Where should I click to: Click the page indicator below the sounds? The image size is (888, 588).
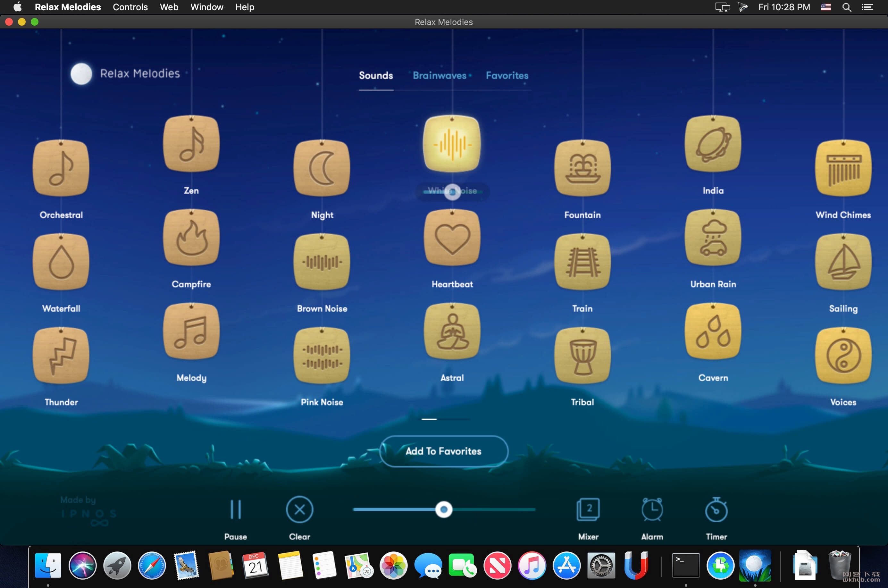445,419
